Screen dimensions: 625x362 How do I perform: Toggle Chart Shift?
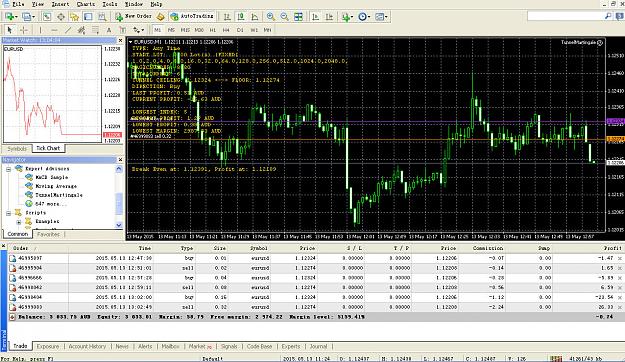(x=329, y=16)
